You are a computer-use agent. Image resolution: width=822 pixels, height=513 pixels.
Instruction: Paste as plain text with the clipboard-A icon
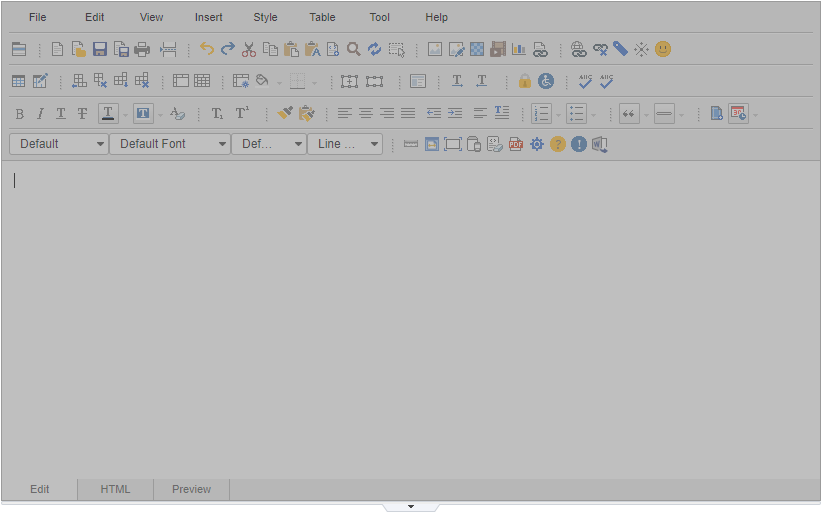[312, 49]
